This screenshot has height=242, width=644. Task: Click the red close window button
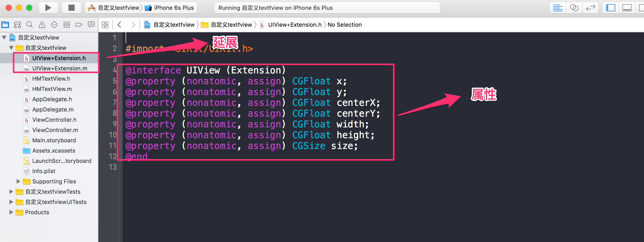coord(9,8)
